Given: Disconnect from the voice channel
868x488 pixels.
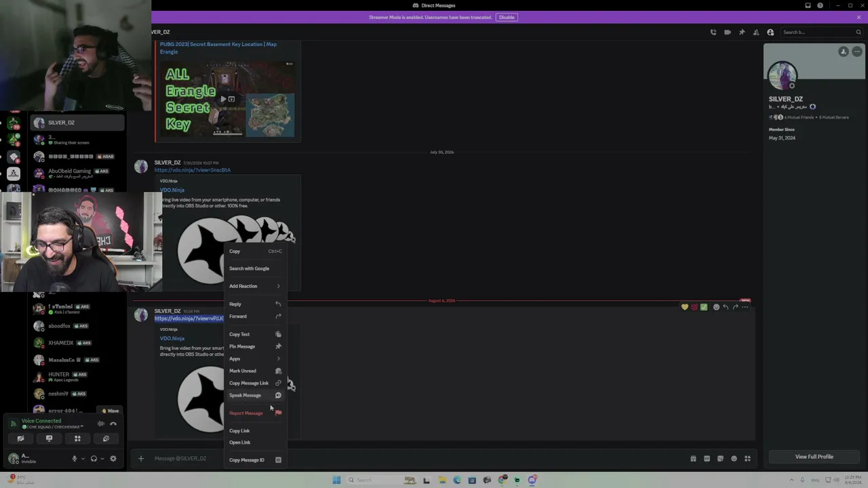Looking at the screenshot, I should (x=113, y=424).
